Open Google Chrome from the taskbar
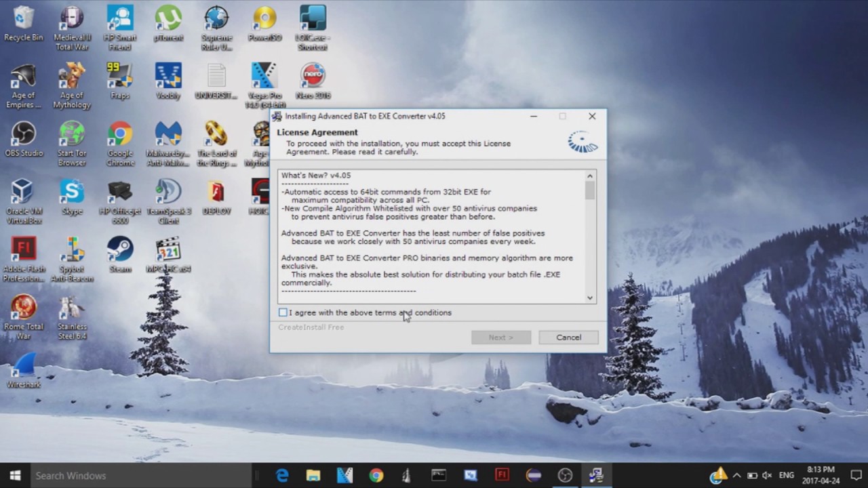868x488 pixels. point(376,475)
